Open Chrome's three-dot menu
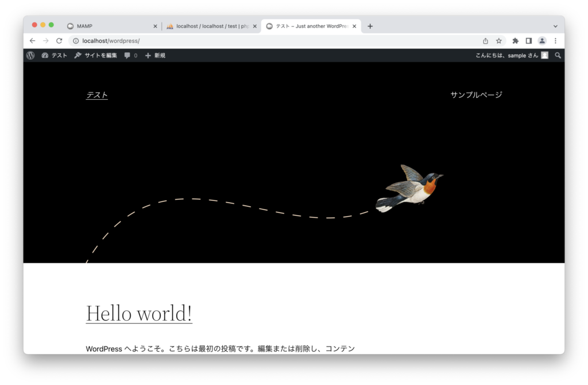Viewport: 588px width, 385px height. tap(555, 41)
